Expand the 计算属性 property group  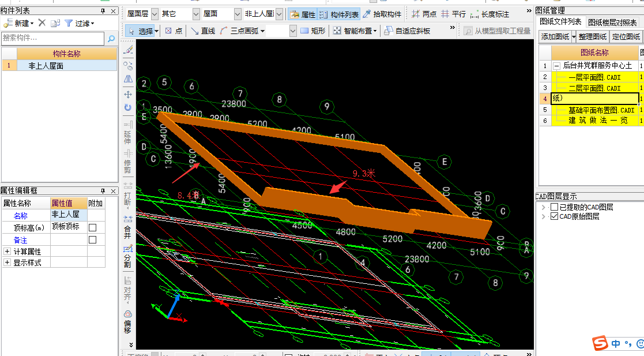click(7, 251)
